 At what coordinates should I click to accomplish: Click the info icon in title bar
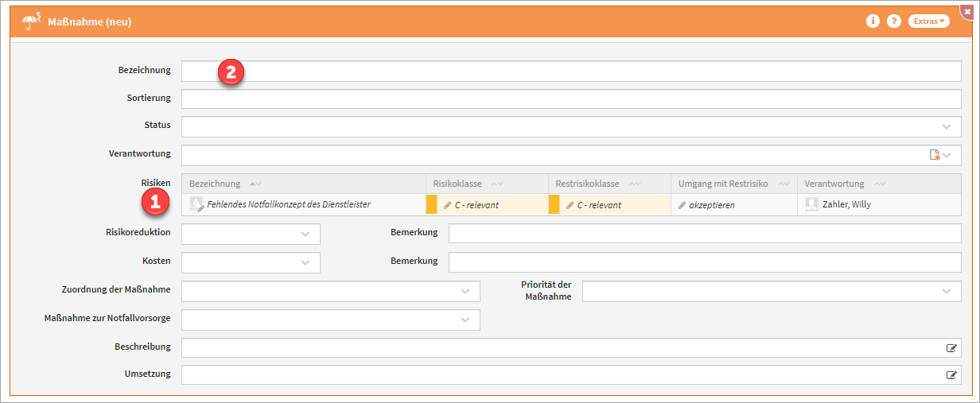[873, 21]
